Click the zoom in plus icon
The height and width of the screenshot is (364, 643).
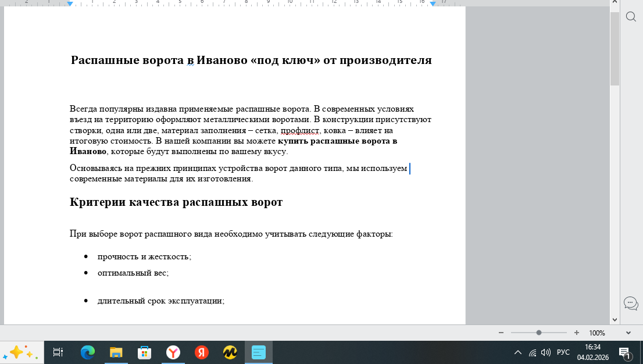click(576, 333)
